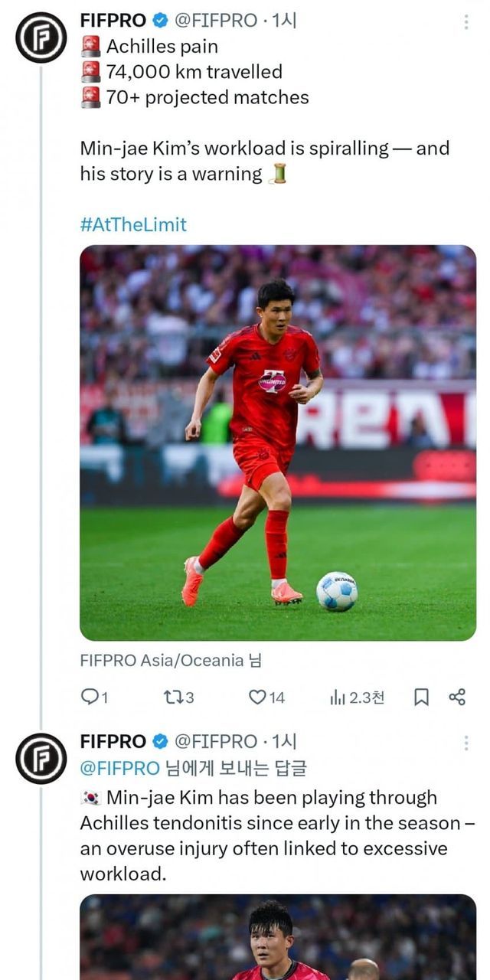Open more options on first tweet
This screenshot has width=490, height=980.
(x=465, y=22)
